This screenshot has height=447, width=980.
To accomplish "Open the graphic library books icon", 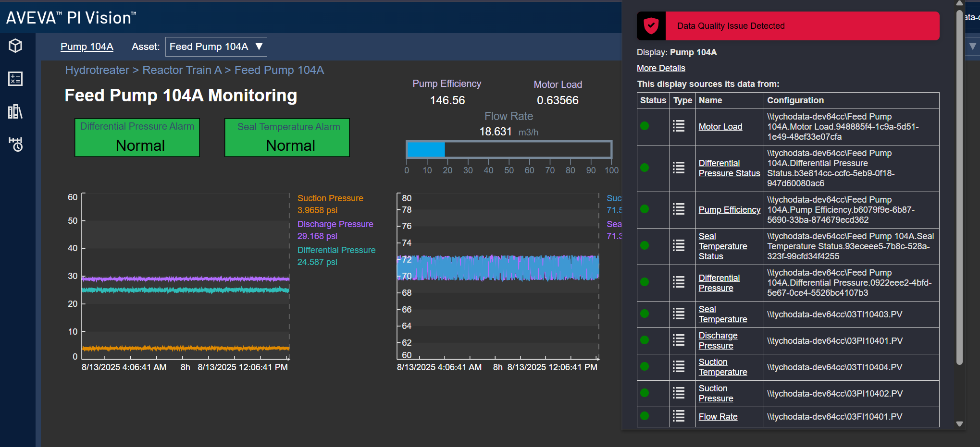I will click(15, 111).
